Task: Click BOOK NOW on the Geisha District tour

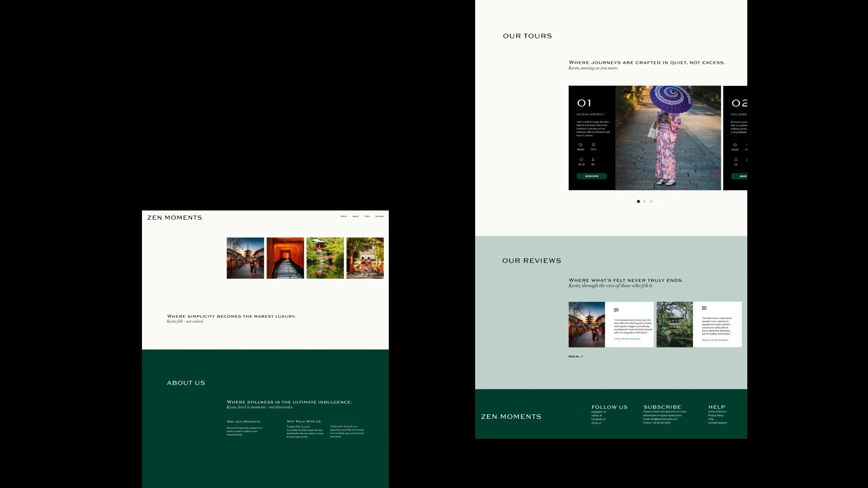Action: click(x=592, y=176)
